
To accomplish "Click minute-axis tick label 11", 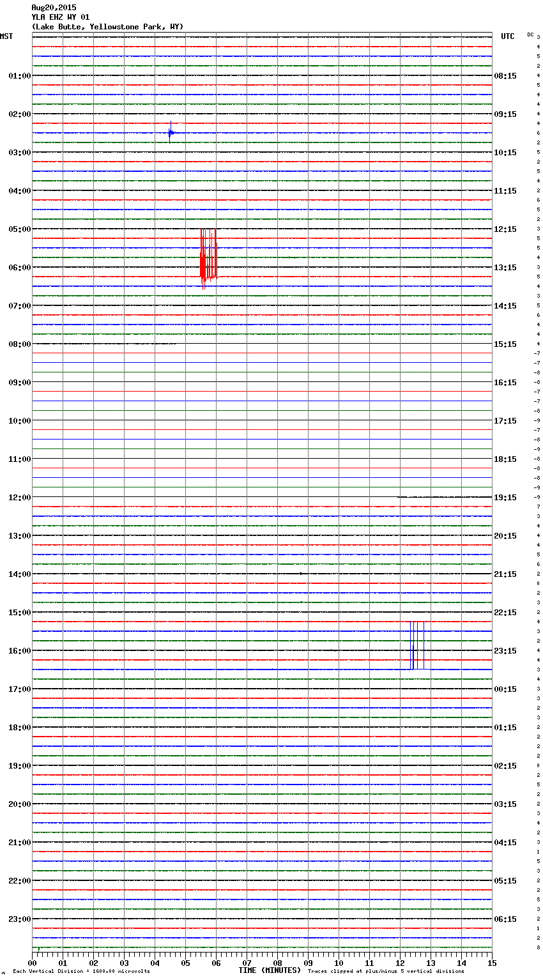I will [x=369, y=963].
